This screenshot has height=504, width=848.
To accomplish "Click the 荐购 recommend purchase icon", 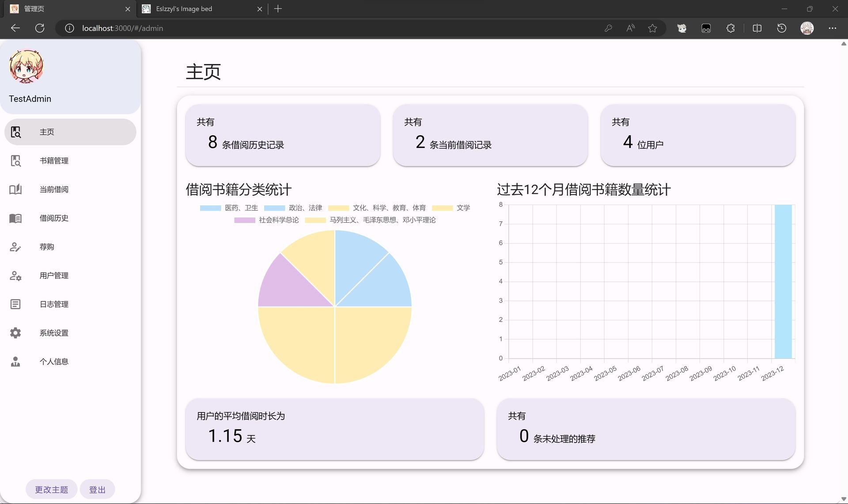I will pyautogui.click(x=15, y=247).
